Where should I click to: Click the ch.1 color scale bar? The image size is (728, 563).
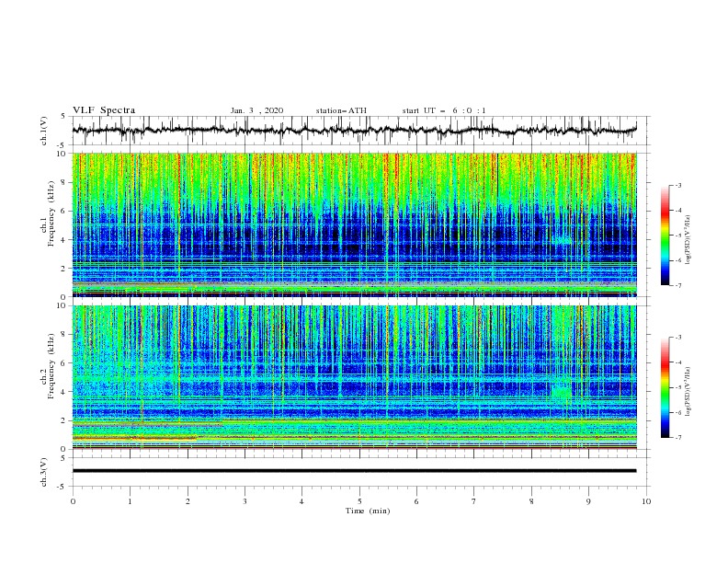pyautogui.click(x=665, y=236)
